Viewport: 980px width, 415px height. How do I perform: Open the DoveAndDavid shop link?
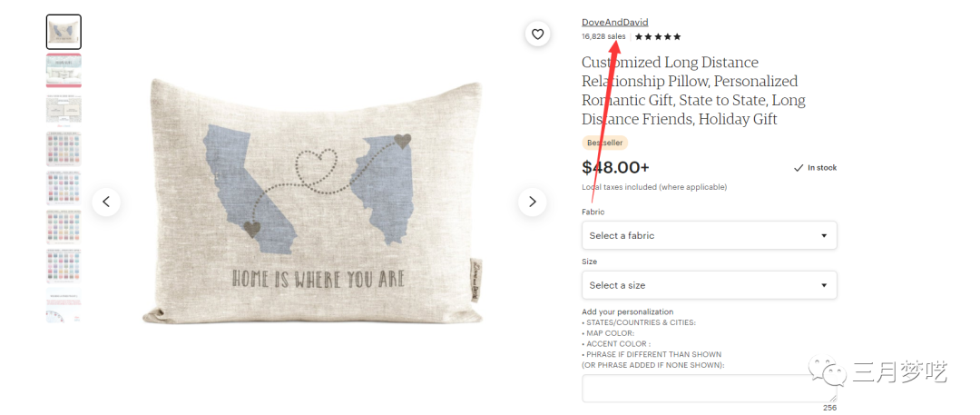click(614, 23)
